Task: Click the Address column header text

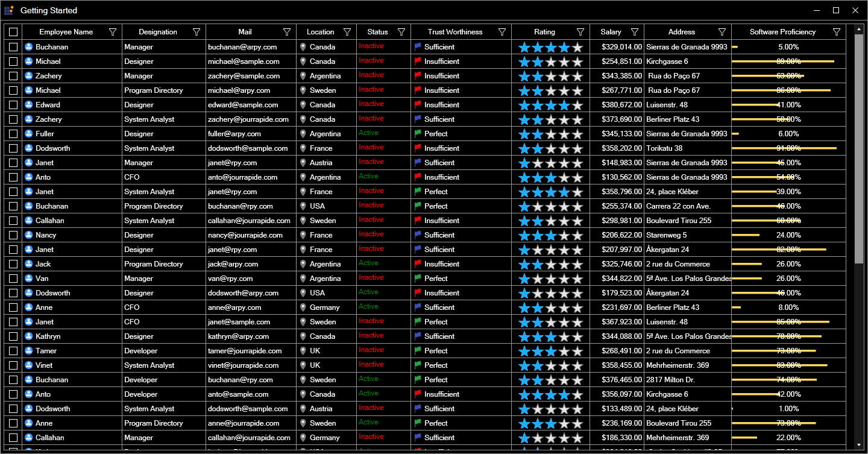Action: click(681, 32)
